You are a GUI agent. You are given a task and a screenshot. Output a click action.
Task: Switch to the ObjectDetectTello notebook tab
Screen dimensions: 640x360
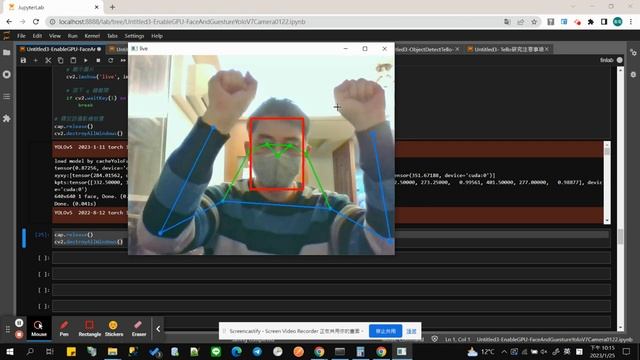(x=424, y=49)
